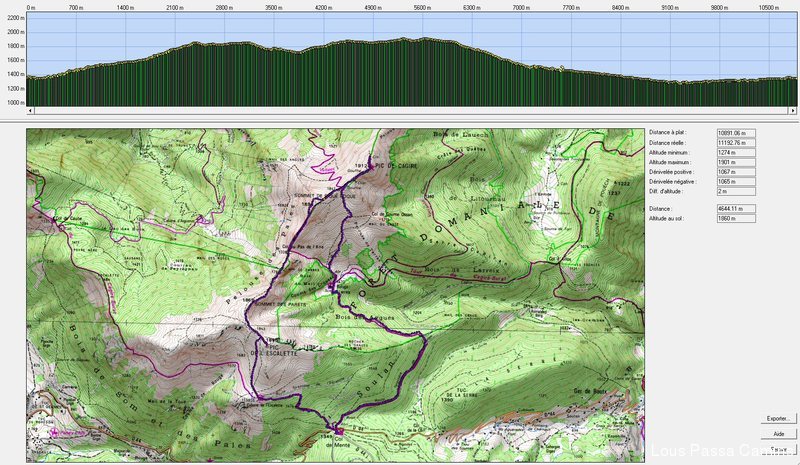Screen dimensions: 800x465
Task: Click the Distance cursor value field
Action: tap(736, 208)
